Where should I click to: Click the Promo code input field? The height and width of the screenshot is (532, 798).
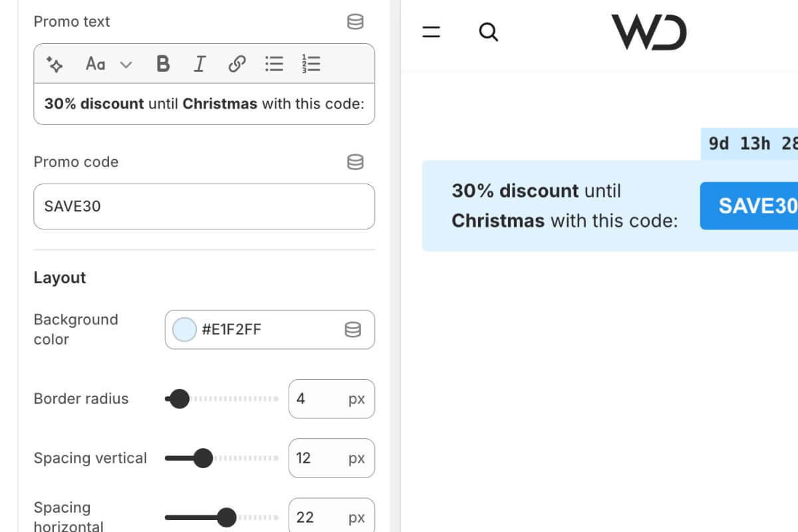point(203,206)
